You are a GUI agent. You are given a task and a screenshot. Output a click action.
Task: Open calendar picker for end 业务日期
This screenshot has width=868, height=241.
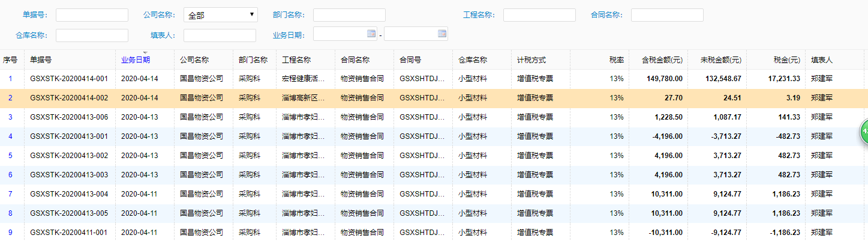point(442,34)
